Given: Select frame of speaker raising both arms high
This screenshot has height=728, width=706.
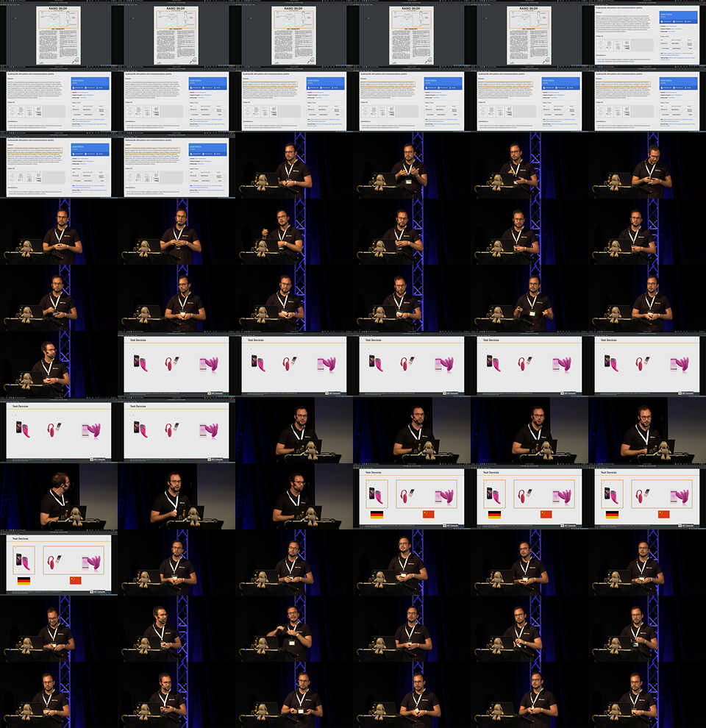Looking at the screenshot, I should 294,629.
